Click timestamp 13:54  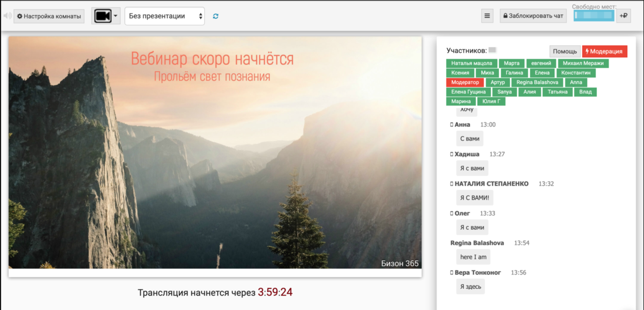tap(522, 243)
